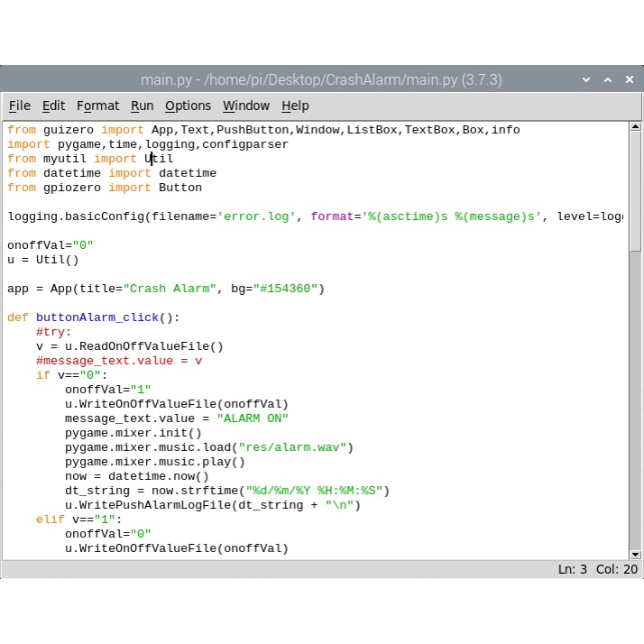Click the "res/alarm.wav" string in code
644x644 pixels.
(294, 447)
